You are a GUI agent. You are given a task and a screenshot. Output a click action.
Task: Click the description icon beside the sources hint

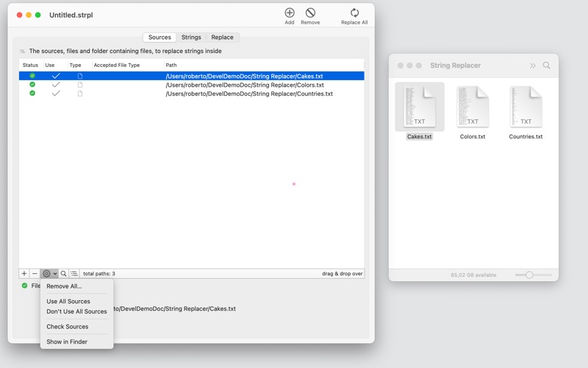click(23, 51)
